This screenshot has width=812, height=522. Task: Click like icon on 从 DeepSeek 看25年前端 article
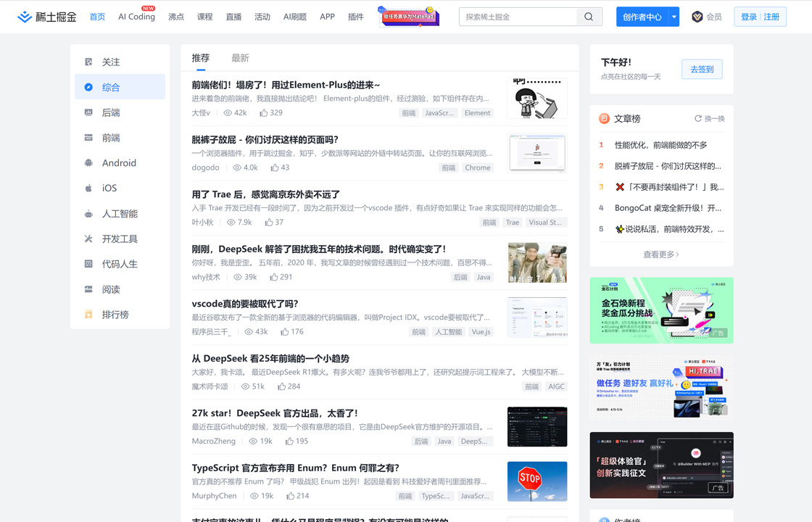[x=282, y=386]
